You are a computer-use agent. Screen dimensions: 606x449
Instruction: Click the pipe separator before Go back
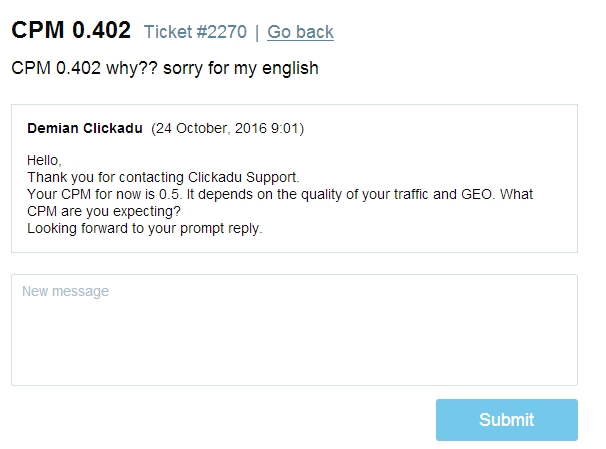pos(257,32)
